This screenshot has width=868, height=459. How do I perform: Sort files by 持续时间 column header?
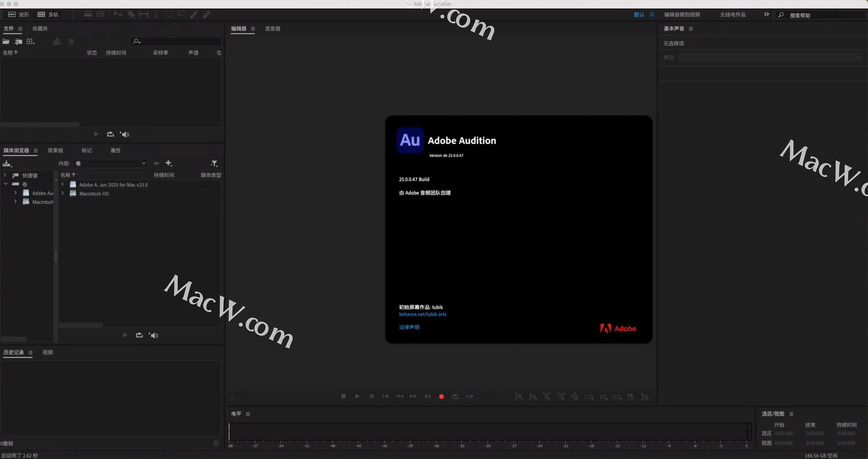116,53
